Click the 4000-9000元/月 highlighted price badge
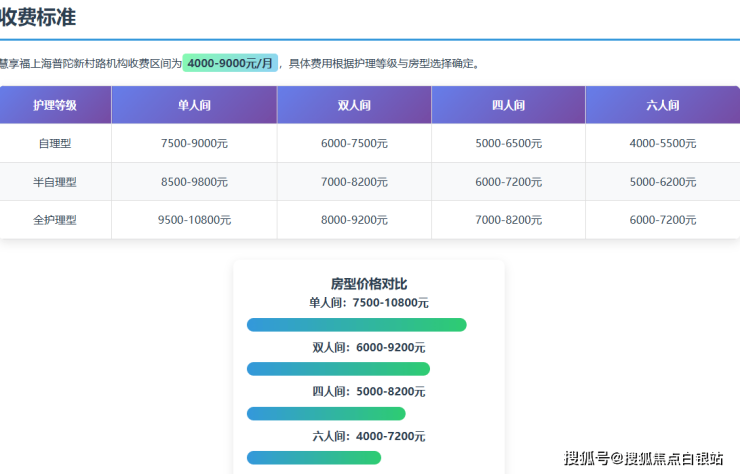This screenshot has height=474, width=740. tap(230, 63)
